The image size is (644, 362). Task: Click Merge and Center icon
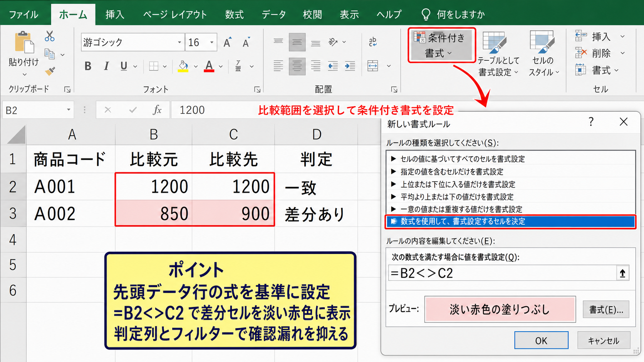(373, 66)
